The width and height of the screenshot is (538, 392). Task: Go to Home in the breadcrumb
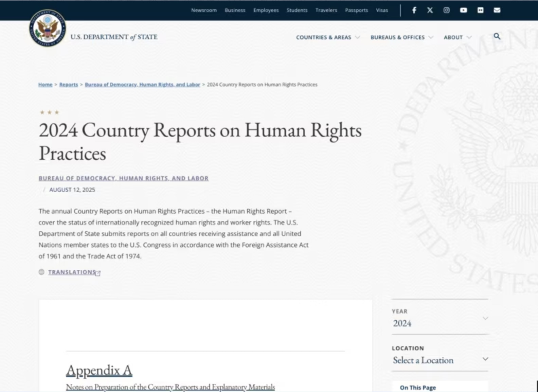coord(45,85)
